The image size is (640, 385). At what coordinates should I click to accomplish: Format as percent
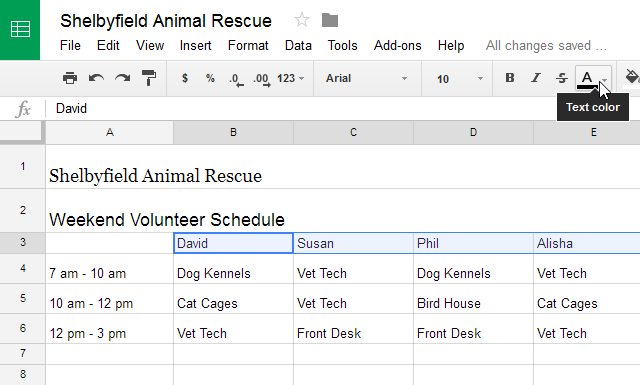(x=210, y=78)
